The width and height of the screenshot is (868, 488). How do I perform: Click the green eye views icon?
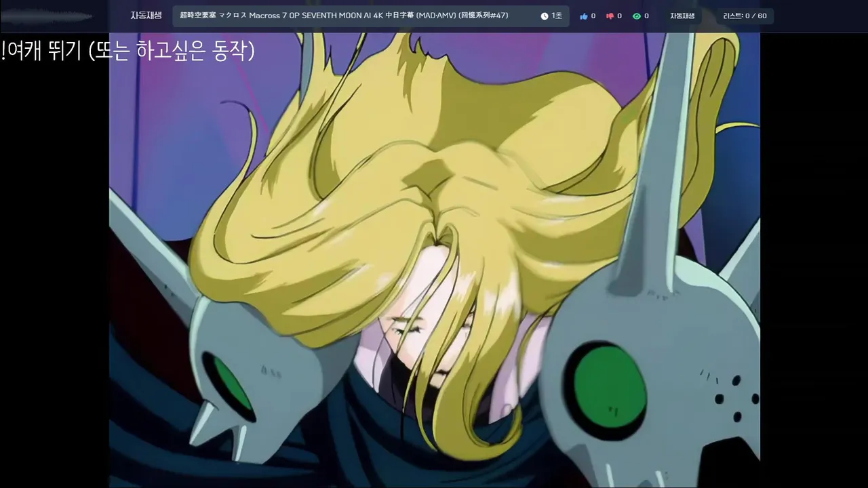tap(637, 16)
